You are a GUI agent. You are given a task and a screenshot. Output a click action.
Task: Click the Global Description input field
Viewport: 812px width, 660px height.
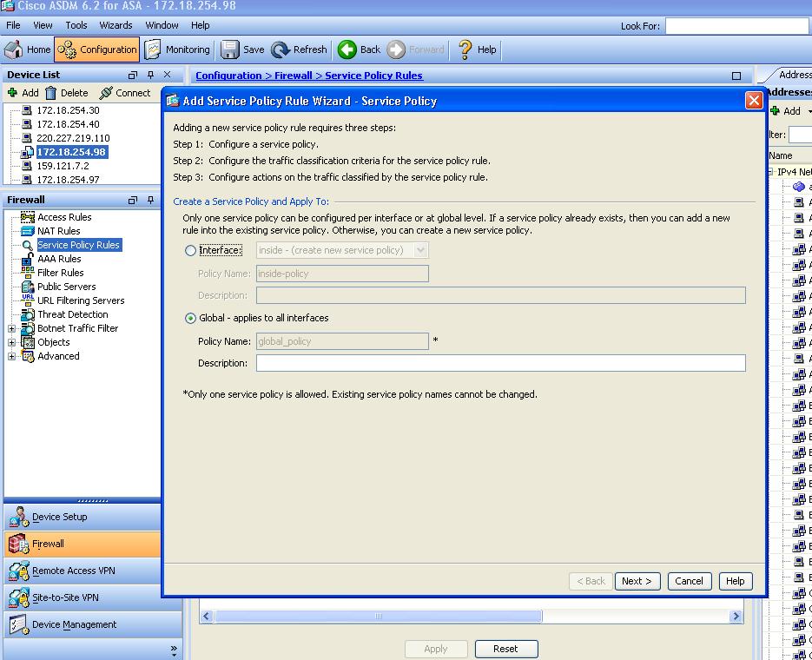[501, 363]
